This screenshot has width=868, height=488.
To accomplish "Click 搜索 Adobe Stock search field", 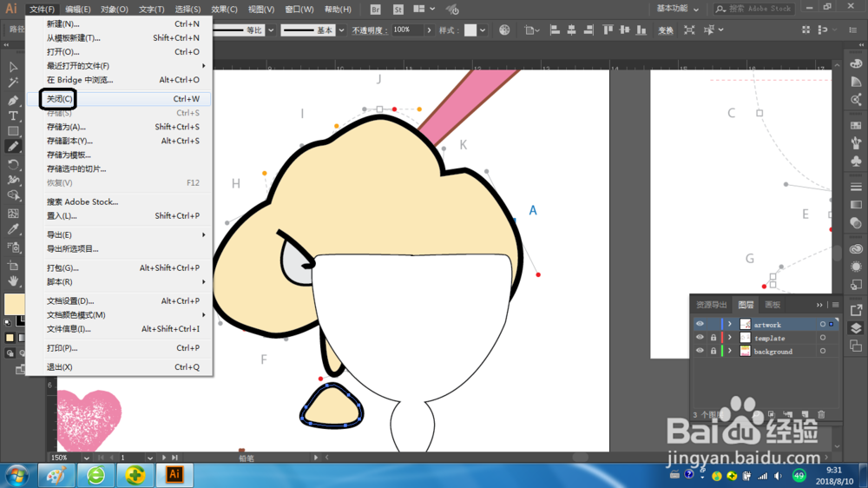I will click(754, 9).
